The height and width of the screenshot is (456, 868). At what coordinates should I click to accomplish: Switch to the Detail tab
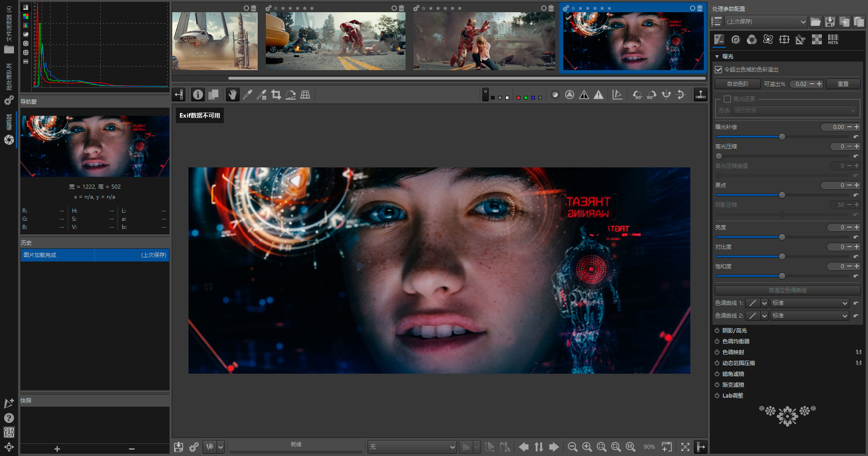(736, 40)
